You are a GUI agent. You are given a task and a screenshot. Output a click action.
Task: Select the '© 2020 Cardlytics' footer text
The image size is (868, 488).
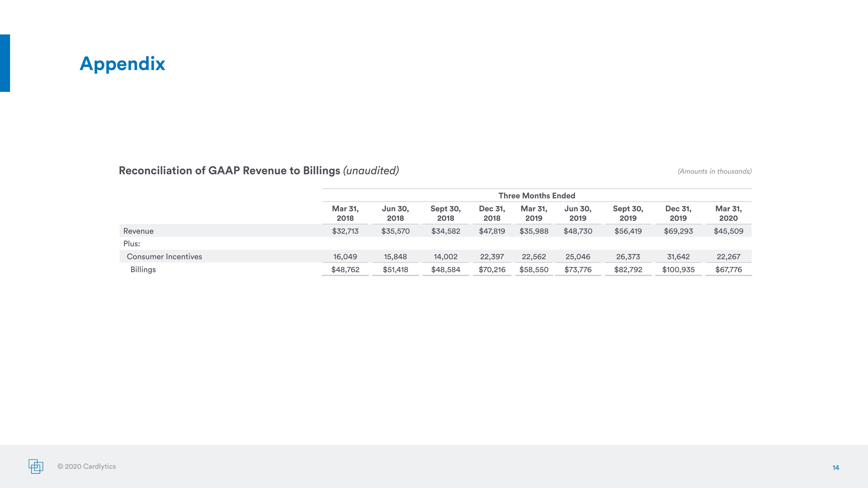point(87,466)
